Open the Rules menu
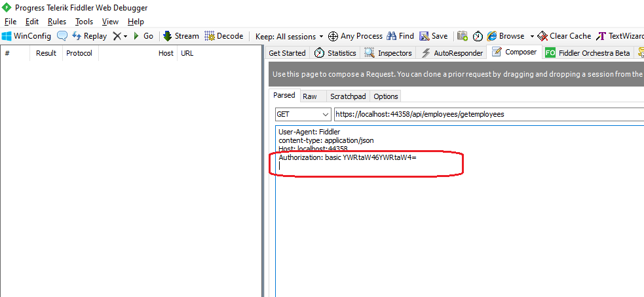 [x=57, y=22]
